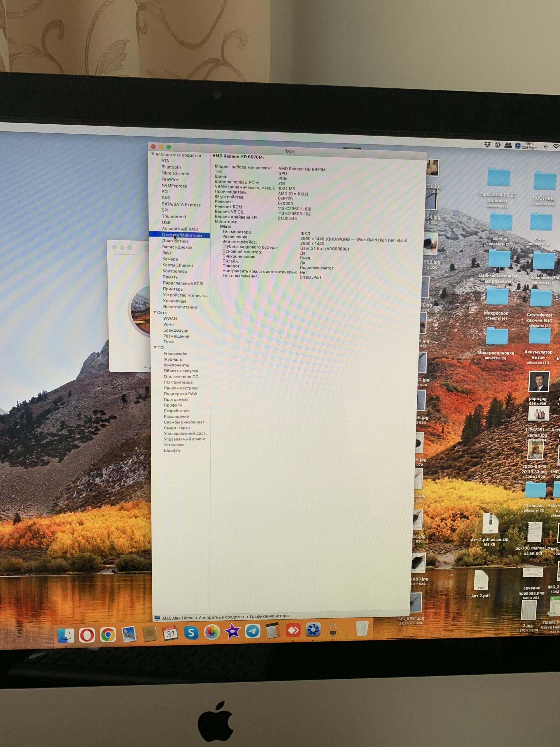560x747 pixels.
Task: Click Аппаратные средства in path bar
Action: 221,617
